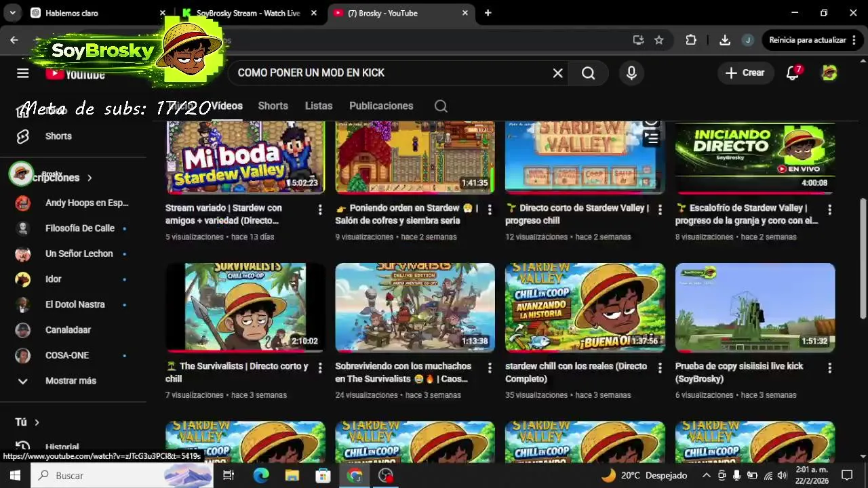Image resolution: width=868 pixels, height=488 pixels.
Task: Open El Dotol Nastra channel
Action: tap(73, 304)
